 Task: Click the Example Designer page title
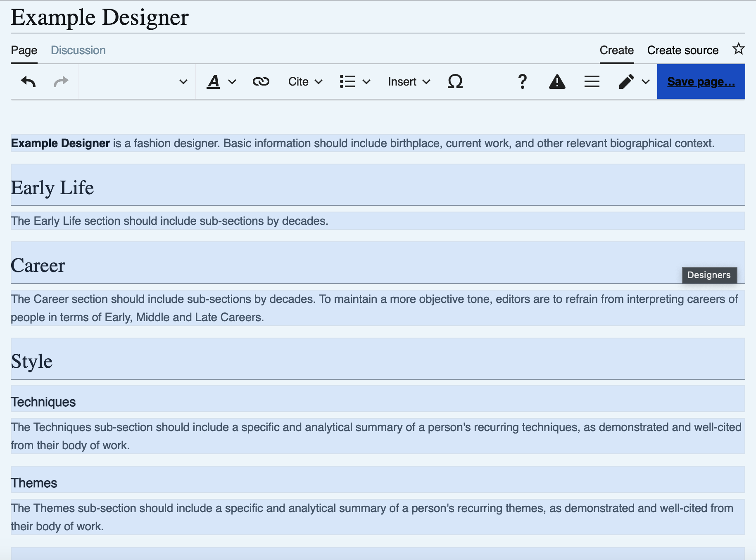(100, 17)
